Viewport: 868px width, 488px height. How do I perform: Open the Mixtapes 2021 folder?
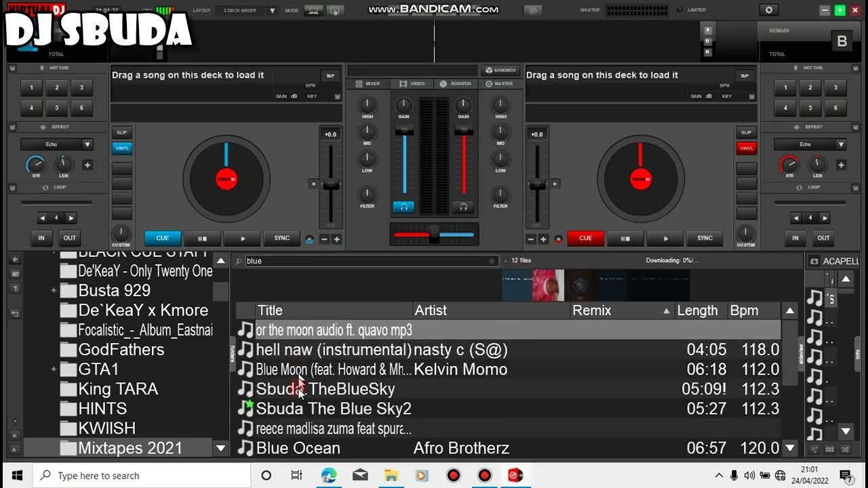[122, 448]
